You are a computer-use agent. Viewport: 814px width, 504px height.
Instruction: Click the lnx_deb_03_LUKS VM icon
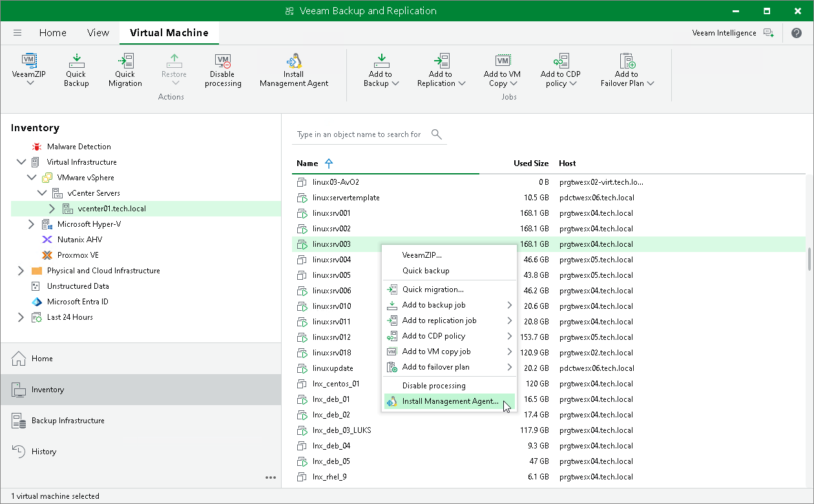pos(302,430)
